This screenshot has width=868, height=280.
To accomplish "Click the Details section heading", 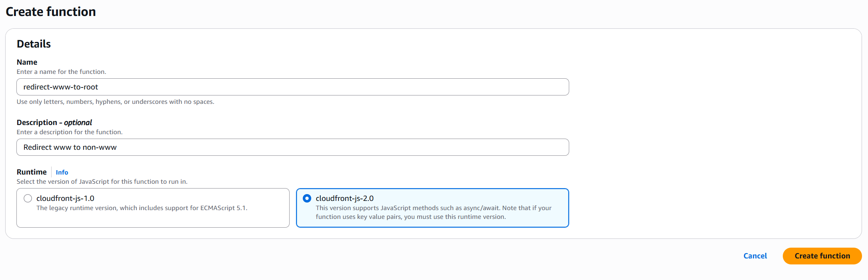I will (x=34, y=44).
